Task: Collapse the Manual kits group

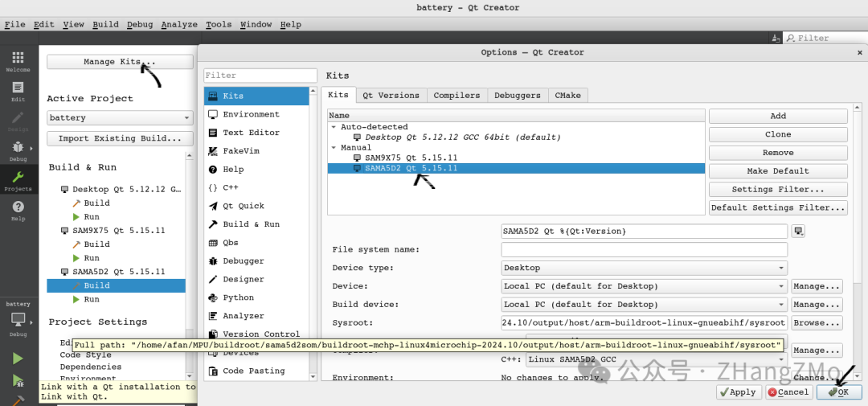Action: pyautogui.click(x=334, y=148)
